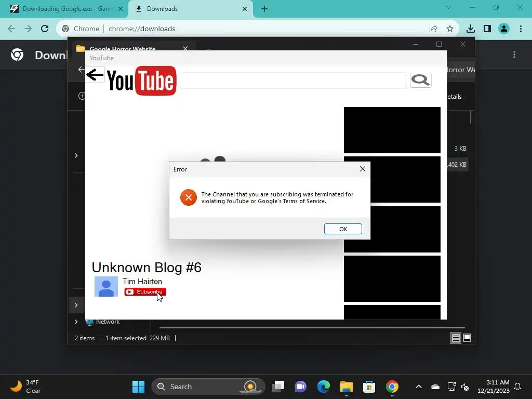The width and height of the screenshot is (532, 399).
Task: Click the red error icon in dialog
Action: (x=188, y=197)
